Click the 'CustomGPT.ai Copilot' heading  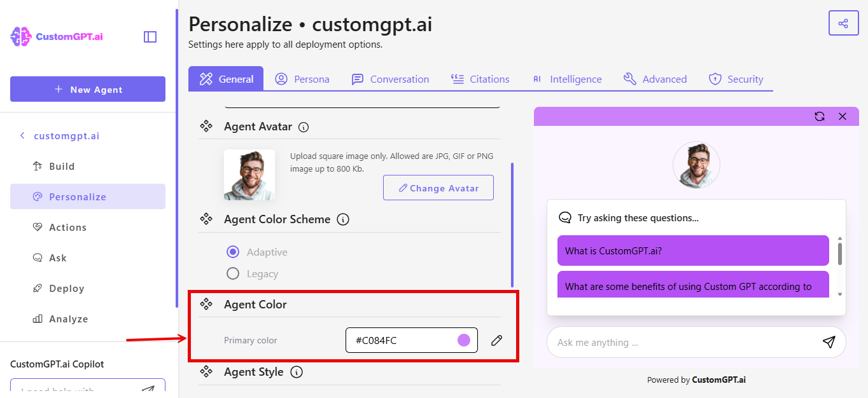(x=57, y=364)
